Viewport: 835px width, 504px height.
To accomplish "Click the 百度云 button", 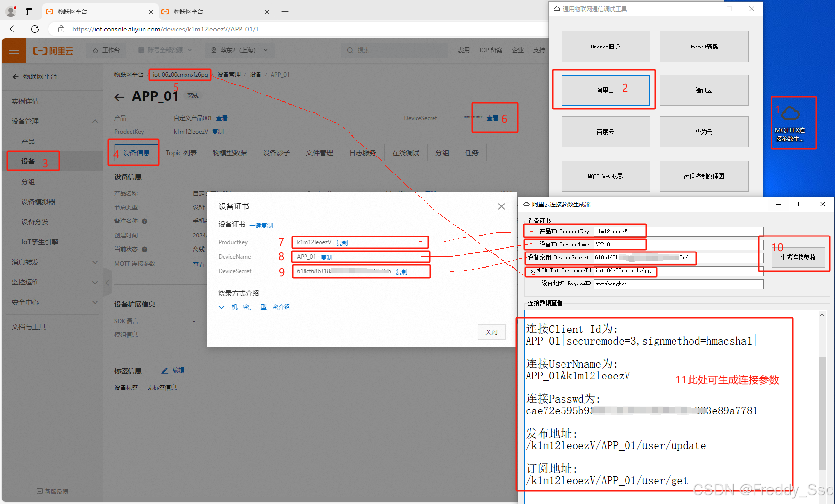I will point(606,132).
